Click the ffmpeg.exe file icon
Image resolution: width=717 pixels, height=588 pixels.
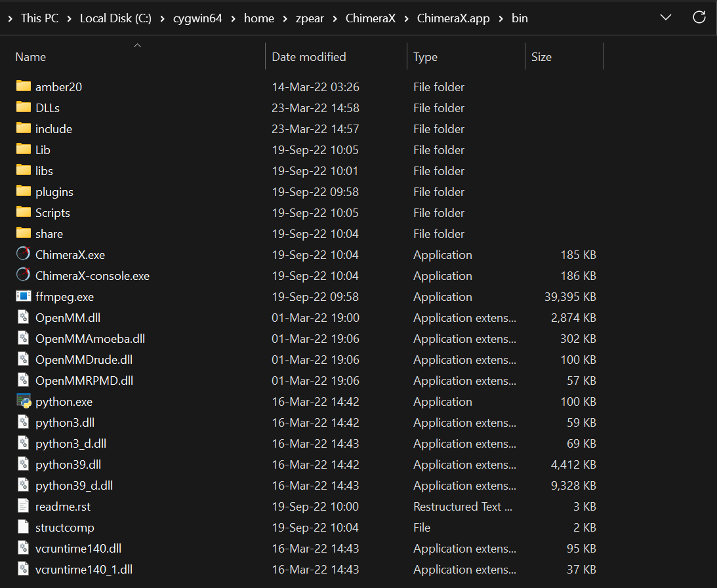(24, 296)
